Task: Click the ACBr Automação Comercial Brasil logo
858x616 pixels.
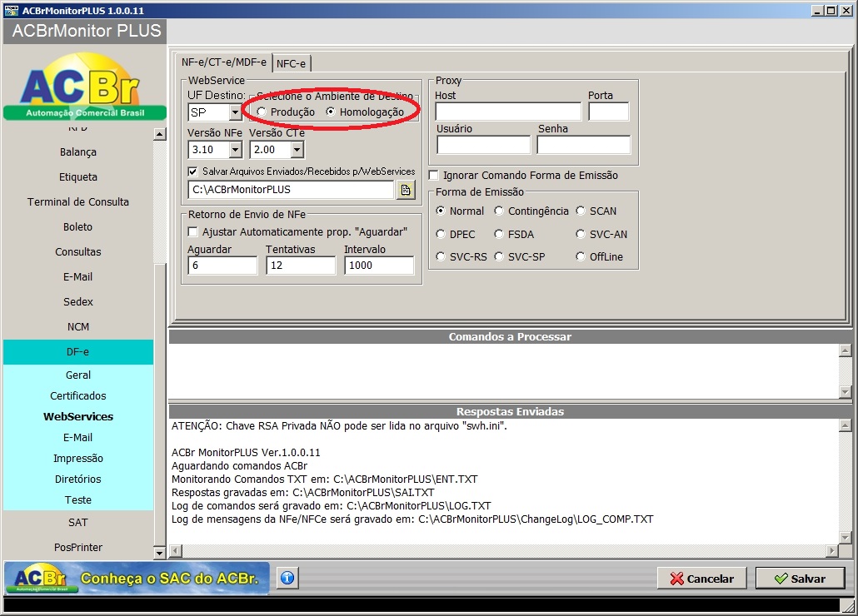Action: (x=85, y=87)
